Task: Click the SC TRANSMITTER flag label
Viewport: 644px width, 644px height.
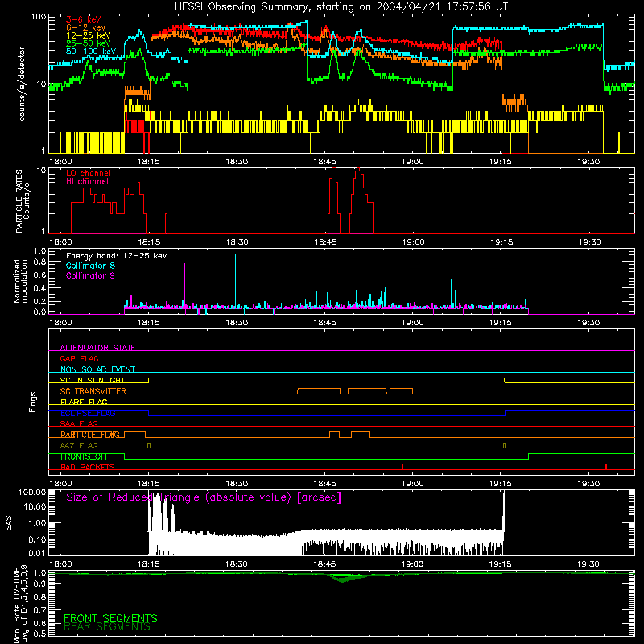Action: pyautogui.click(x=93, y=390)
